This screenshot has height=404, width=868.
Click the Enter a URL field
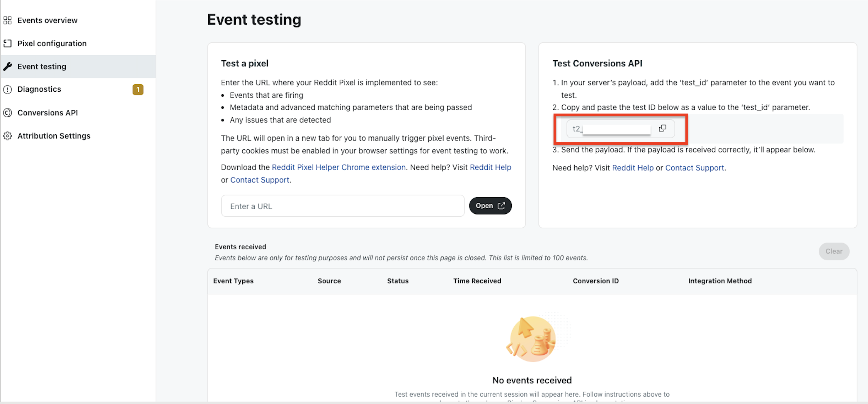[x=342, y=206]
